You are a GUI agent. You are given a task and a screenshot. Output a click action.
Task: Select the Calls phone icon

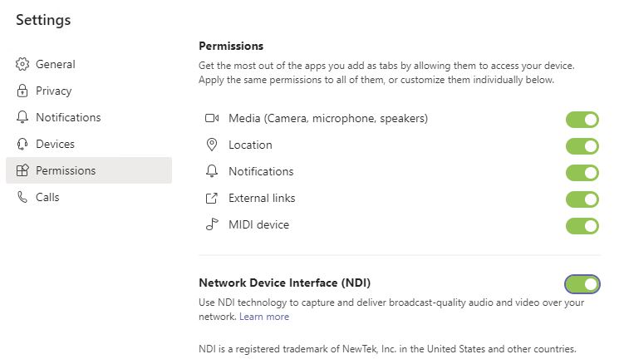point(22,197)
